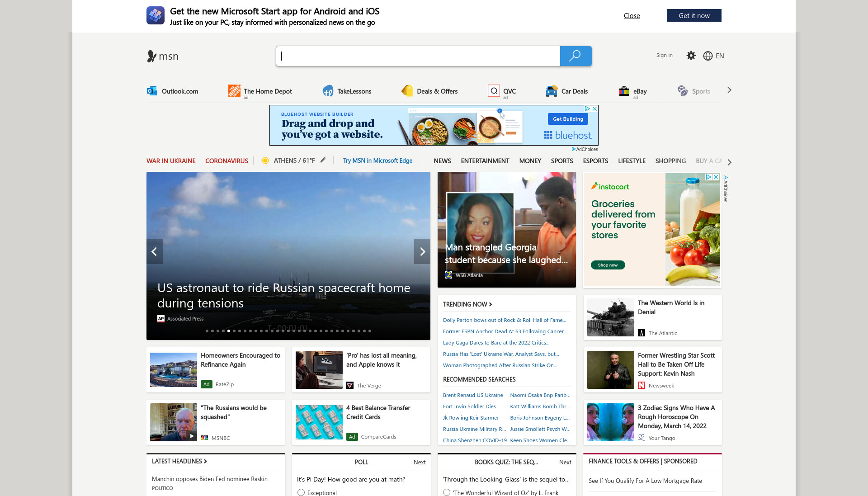Open the EN language globe selector
The image size is (868, 496).
713,56
